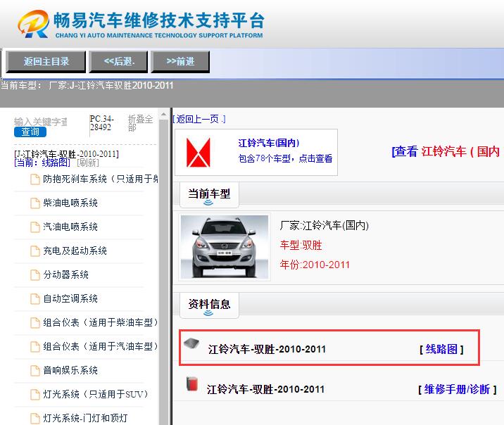Open tree item 汽油电喷系统
The height and width of the screenshot is (425, 504).
point(70,227)
